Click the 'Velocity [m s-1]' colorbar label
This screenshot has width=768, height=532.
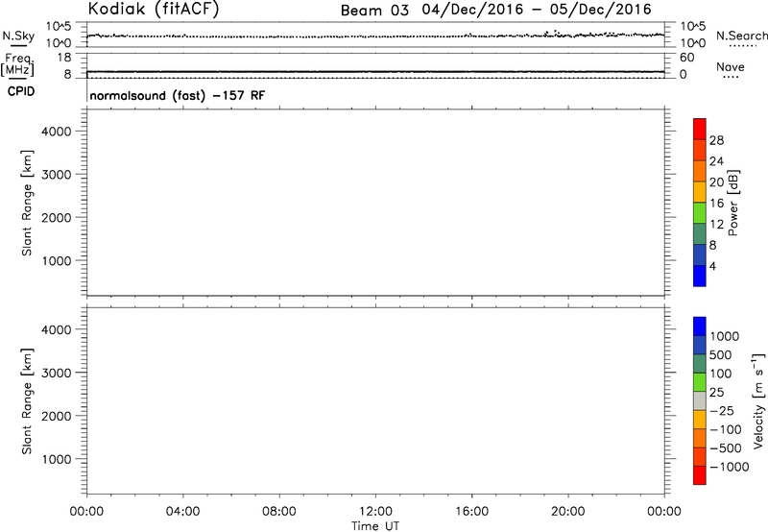point(758,400)
